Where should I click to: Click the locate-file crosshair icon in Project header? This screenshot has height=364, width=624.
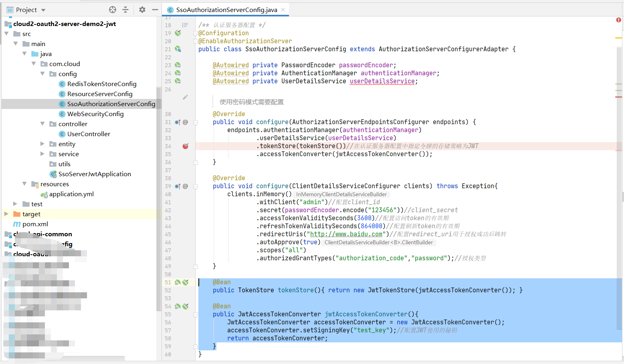[x=113, y=10]
